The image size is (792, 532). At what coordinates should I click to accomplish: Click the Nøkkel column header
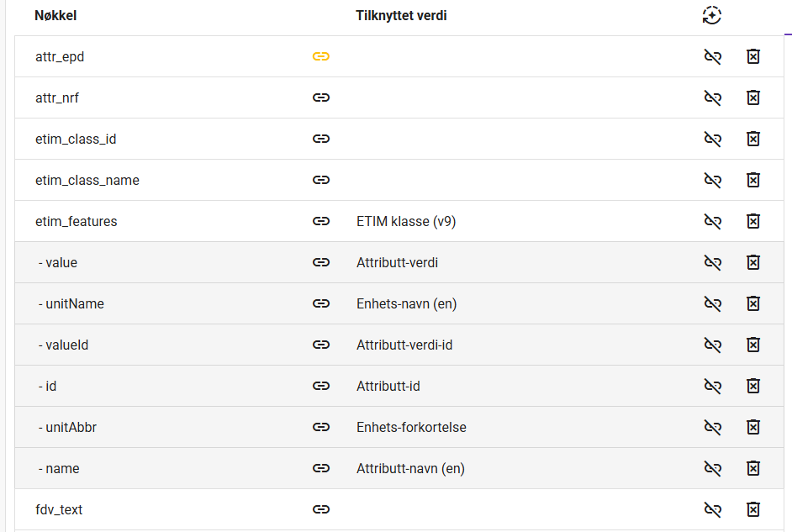(x=55, y=16)
